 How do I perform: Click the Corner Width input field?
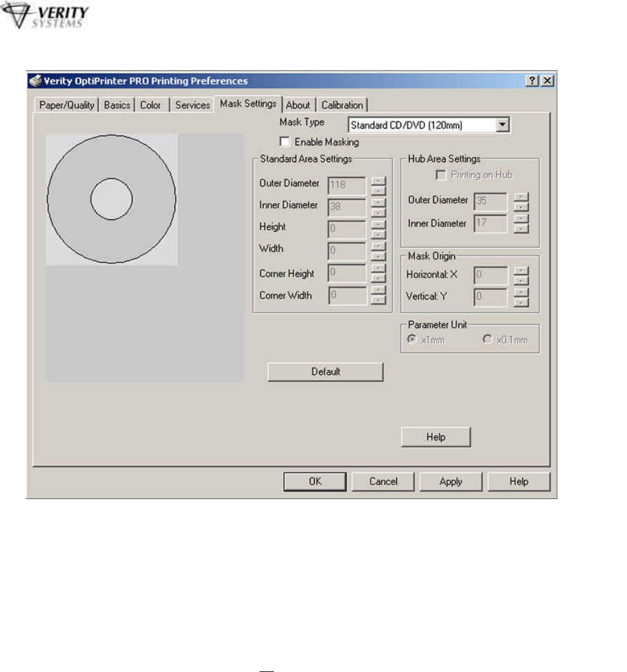347,296
